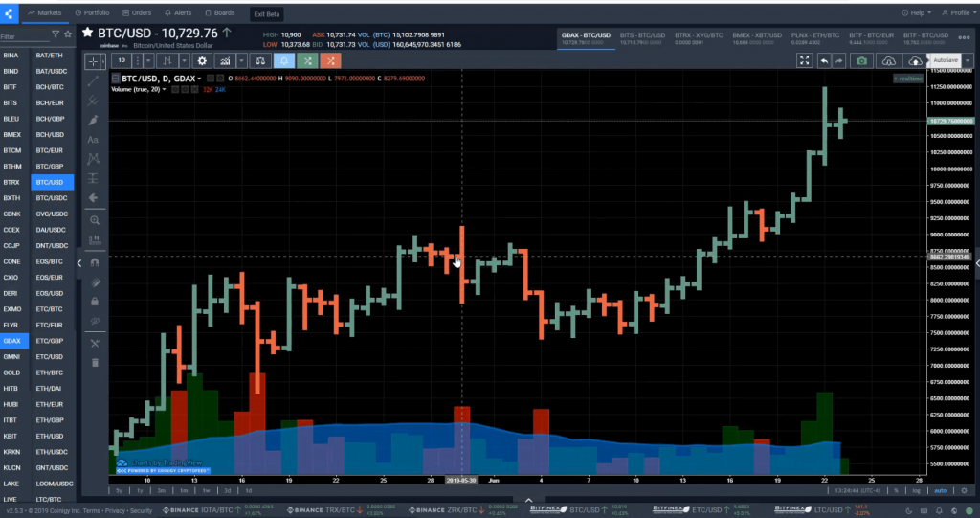This screenshot has width=980, height=518.
Task: Click the Exit Beta button
Action: [x=266, y=13]
